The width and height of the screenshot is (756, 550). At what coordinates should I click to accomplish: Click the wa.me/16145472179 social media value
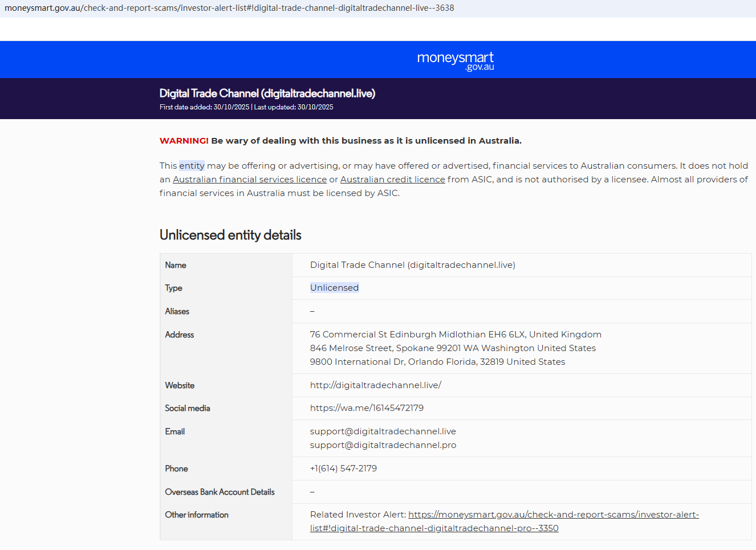pos(367,408)
